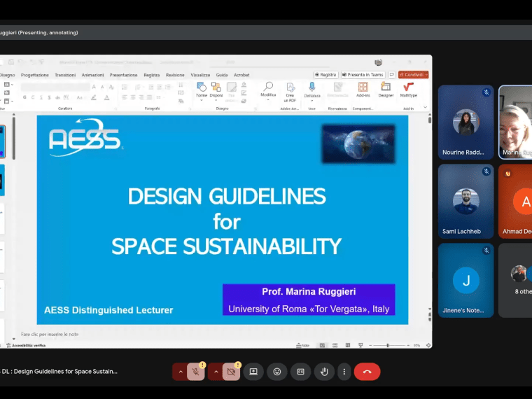Image resolution: width=532 pixels, height=399 pixels.
Task: Toggle bold (G) formatting
Action: (x=24, y=97)
